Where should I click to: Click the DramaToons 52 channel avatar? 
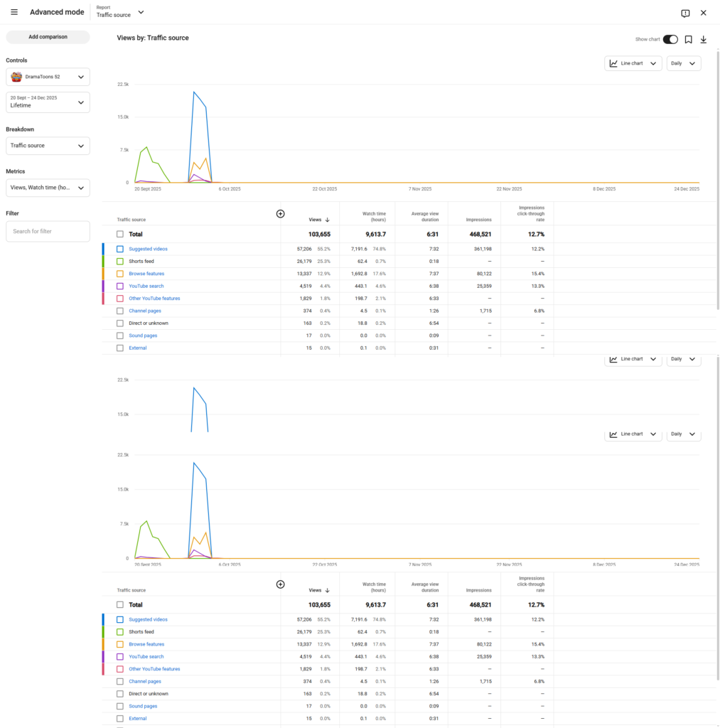pyautogui.click(x=16, y=77)
